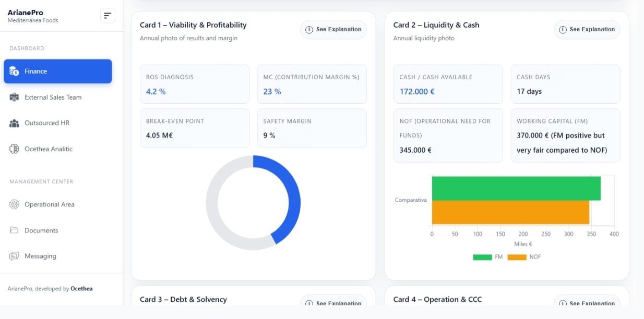The image size is (644, 319).
Task: Click the Messaging chat bubble icon
Action: coord(14,256)
